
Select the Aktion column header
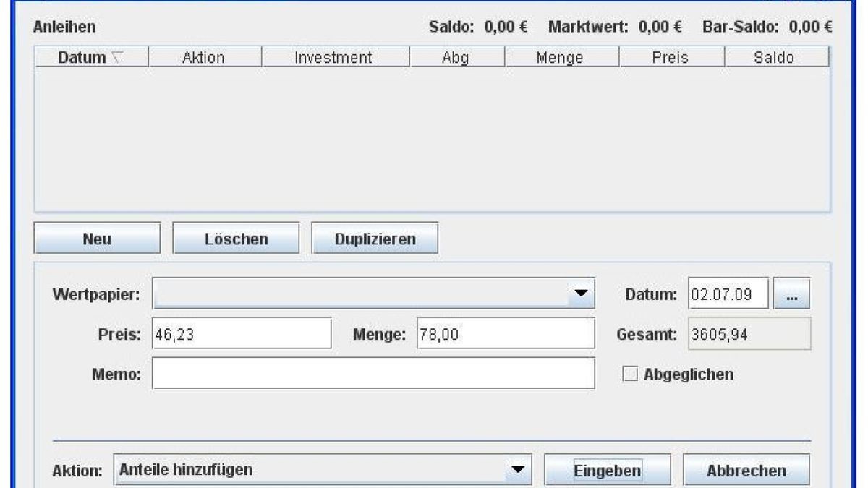(208, 59)
